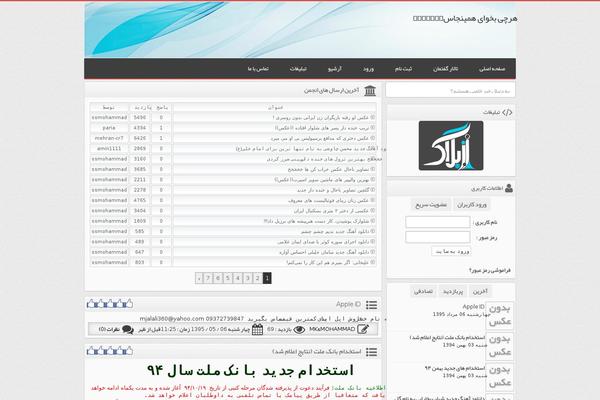Go to forum page 2 in pagination
The image size is (600, 400).
point(258,278)
